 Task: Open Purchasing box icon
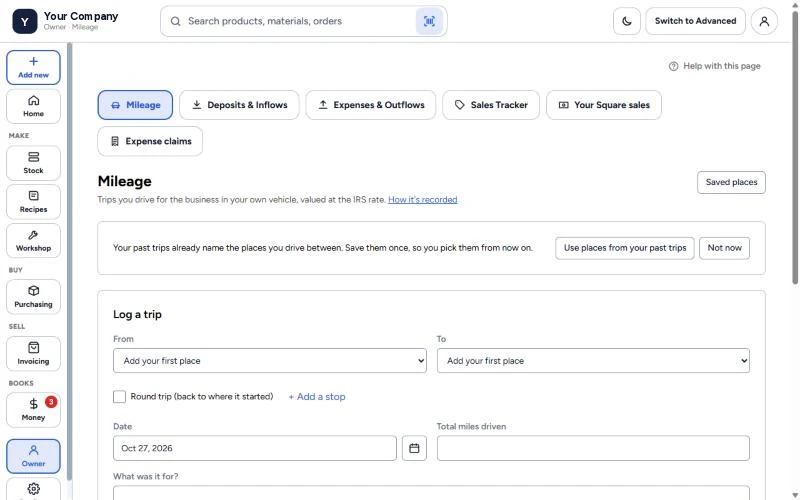tap(33, 297)
